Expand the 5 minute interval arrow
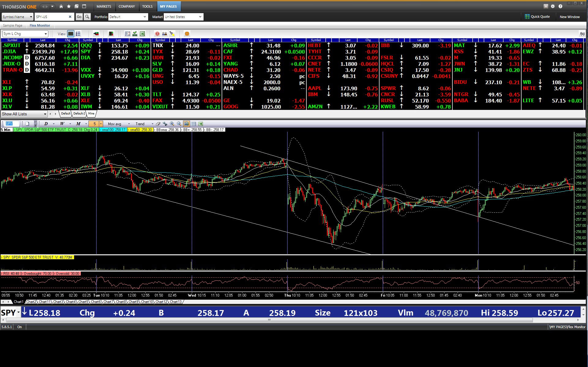 [x=101, y=124]
